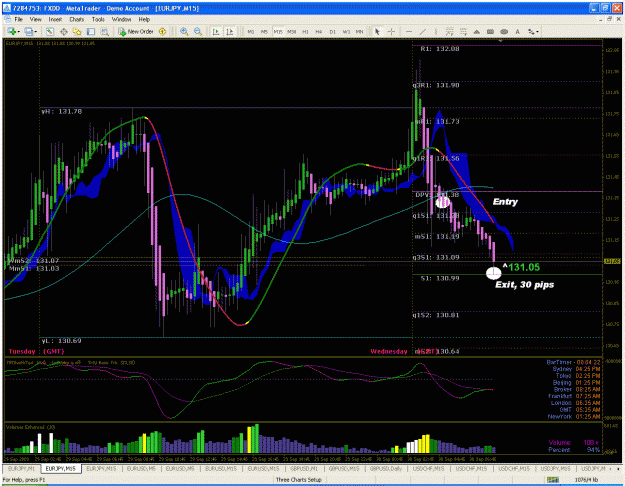Toggle the M15 timeframe button
Viewport: 625px width, 486px height.
point(277,31)
